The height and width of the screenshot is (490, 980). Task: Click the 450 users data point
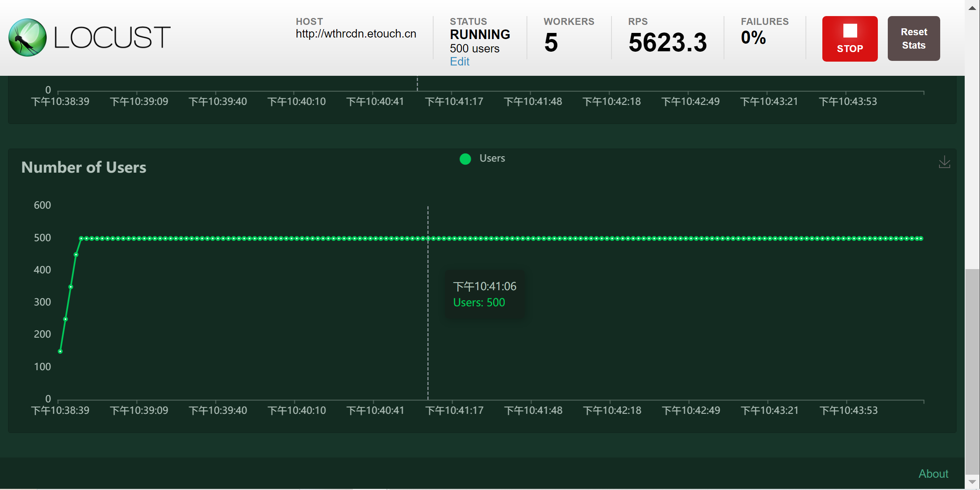(76, 255)
